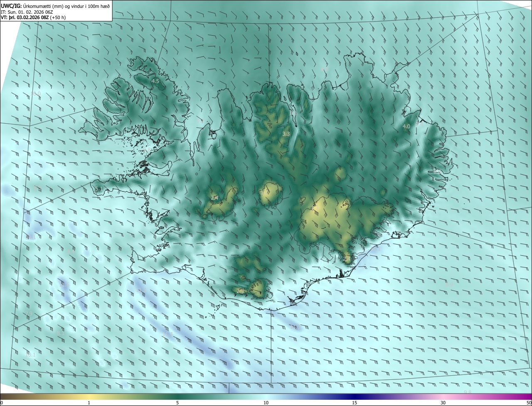Click the '4.0' value in east Iceland
Screen dimensions: 532x406
406,126
